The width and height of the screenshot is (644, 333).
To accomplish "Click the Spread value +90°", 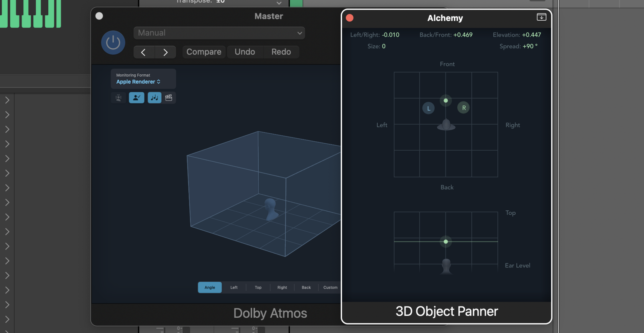I will [530, 46].
